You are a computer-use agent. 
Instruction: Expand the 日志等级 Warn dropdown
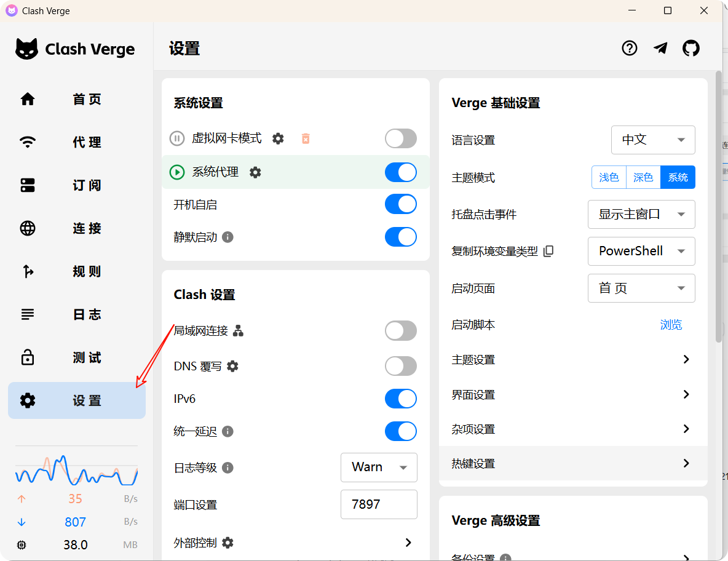[379, 468]
